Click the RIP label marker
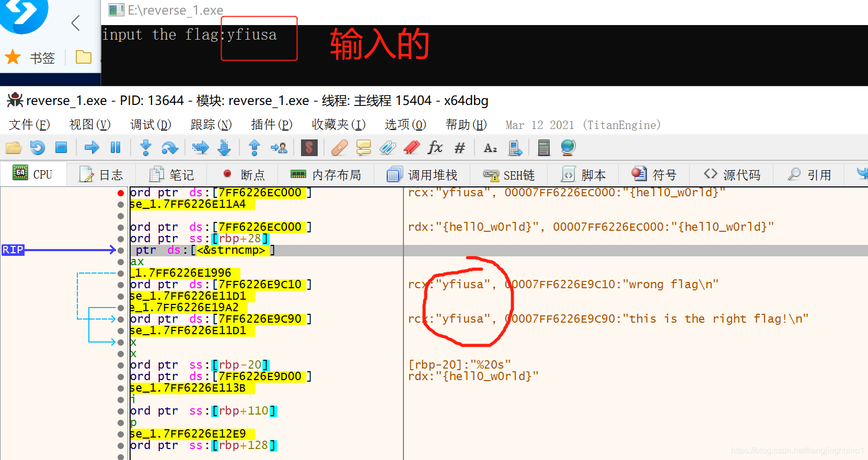 click(13, 250)
